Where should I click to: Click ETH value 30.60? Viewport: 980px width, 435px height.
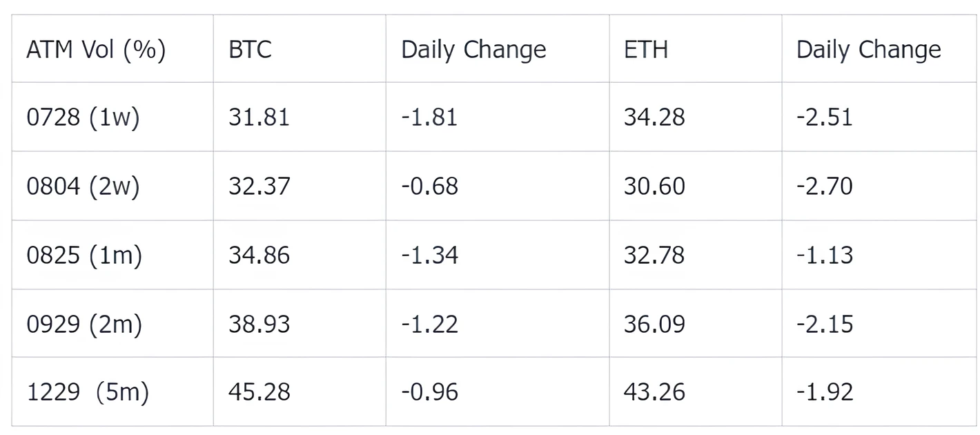point(654,186)
